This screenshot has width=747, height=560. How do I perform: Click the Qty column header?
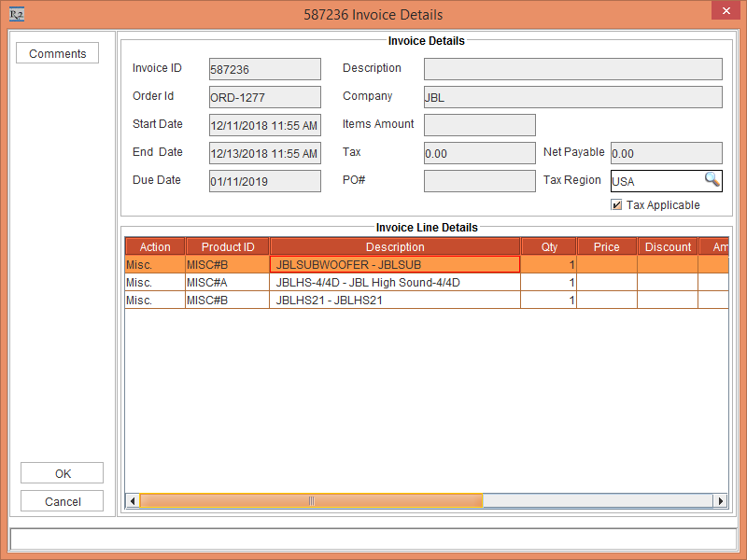point(549,246)
